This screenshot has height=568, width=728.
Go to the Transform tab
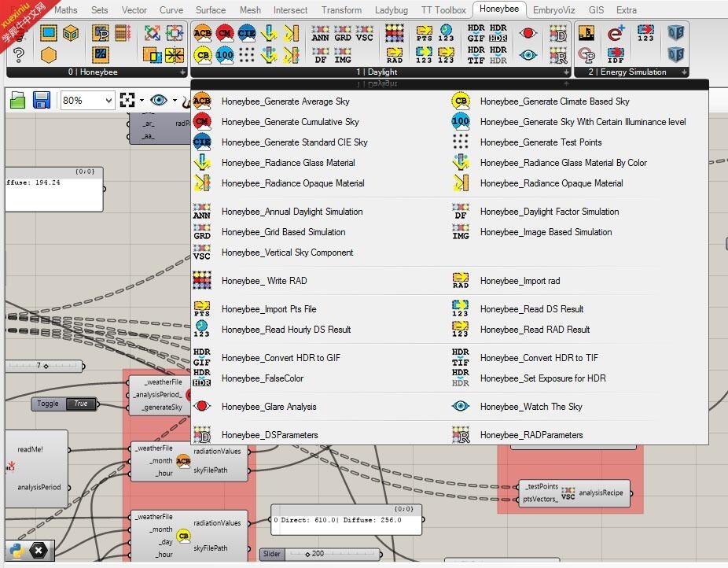coord(341,9)
